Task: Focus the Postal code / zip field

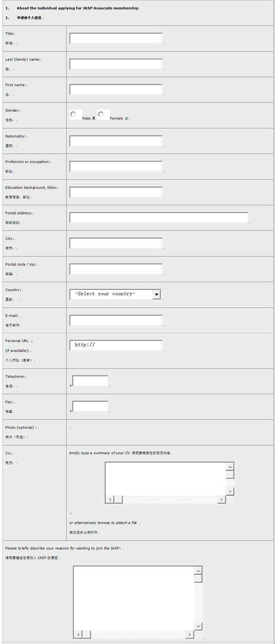Action: pos(116,269)
